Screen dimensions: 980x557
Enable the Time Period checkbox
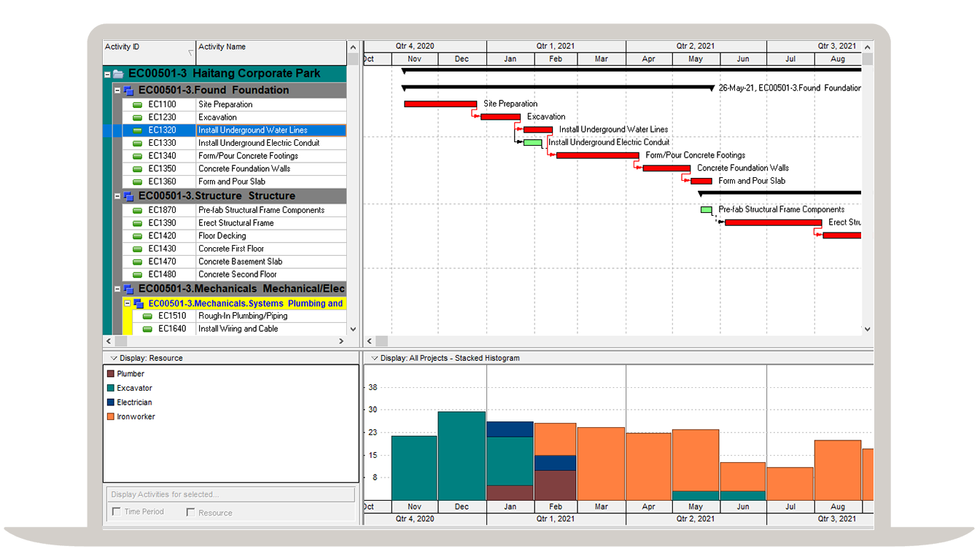(116, 513)
